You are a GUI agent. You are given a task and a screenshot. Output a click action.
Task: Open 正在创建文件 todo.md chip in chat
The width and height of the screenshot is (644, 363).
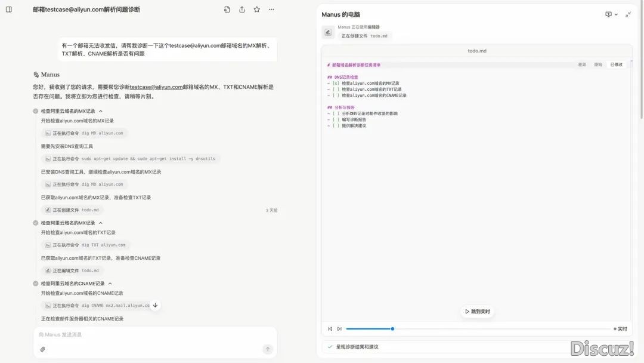(x=72, y=210)
